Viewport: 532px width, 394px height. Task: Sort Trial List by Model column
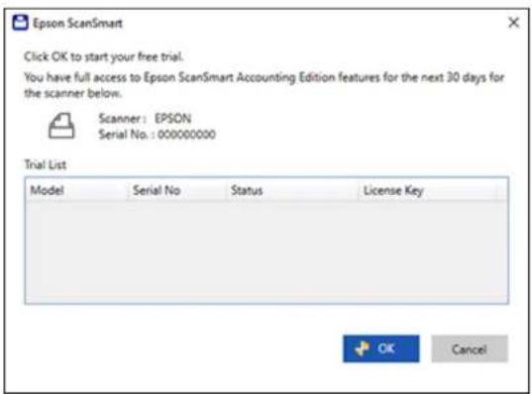coord(77,190)
